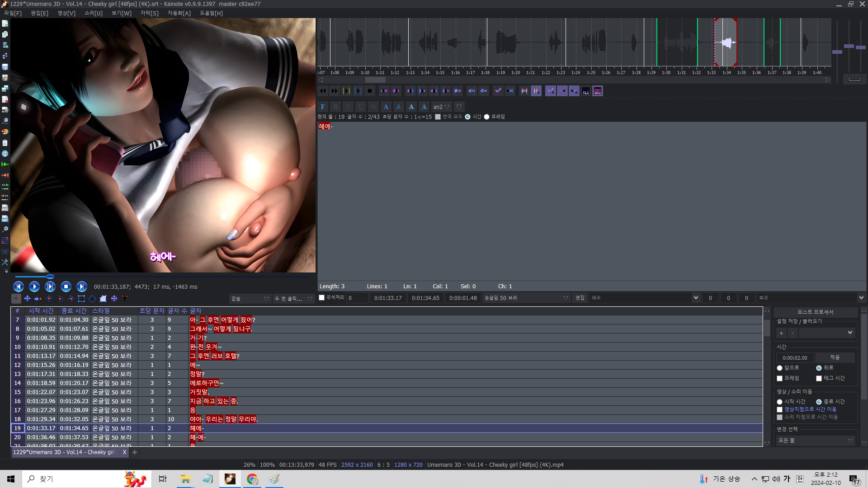This screenshot has height=488, width=868.
Task: Apply bold with the B icon
Action: [335, 107]
